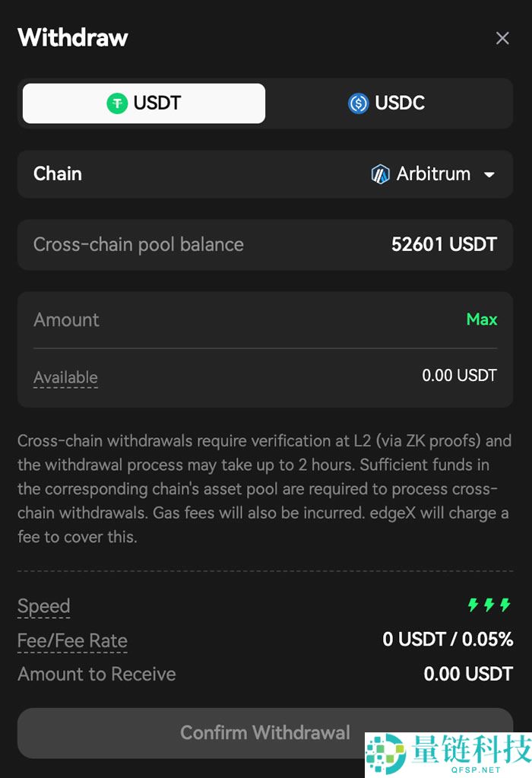Click the green Tether USDT icon
This screenshot has width=532, height=778.
click(x=117, y=103)
